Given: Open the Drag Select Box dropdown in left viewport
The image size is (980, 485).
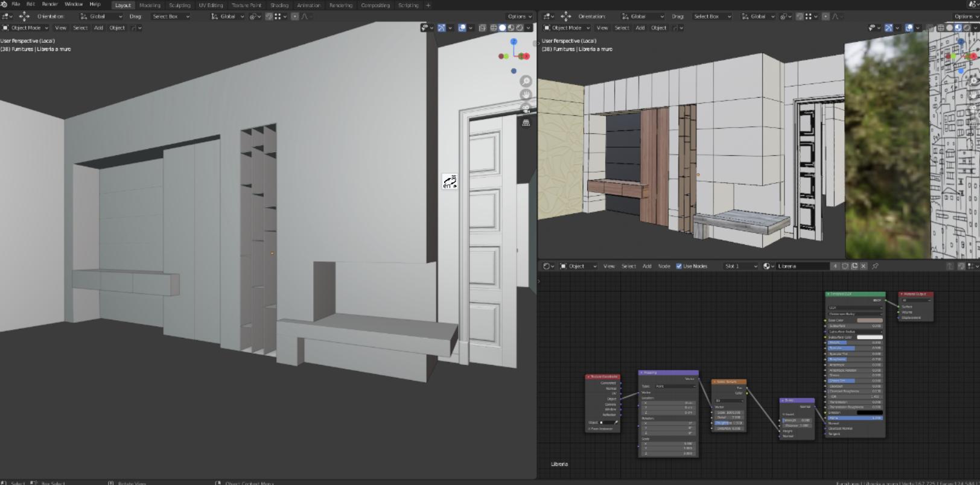Looking at the screenshot, I should 170,16.
